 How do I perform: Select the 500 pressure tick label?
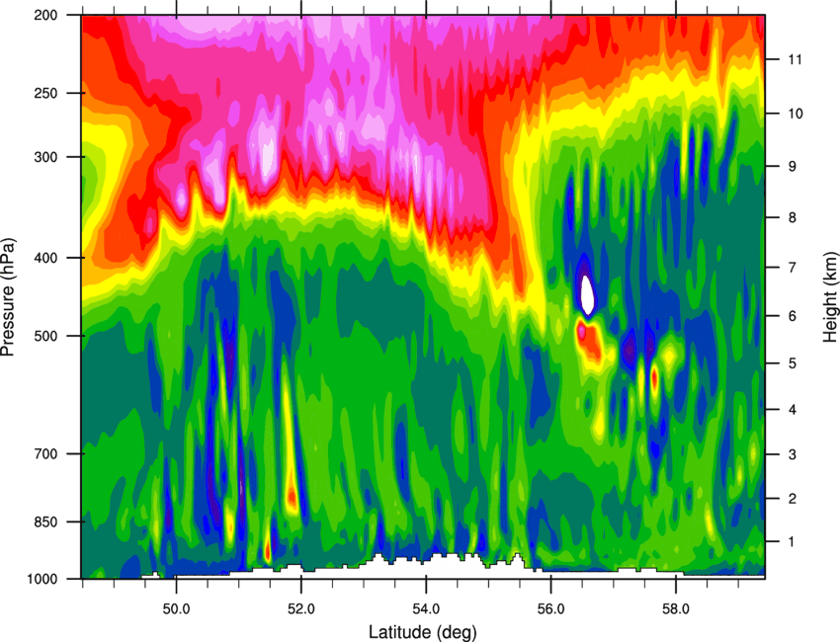(45, 336)
